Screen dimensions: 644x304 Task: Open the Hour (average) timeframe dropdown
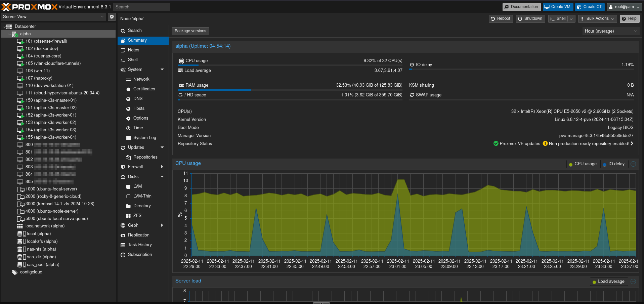[x=610, y=31]
